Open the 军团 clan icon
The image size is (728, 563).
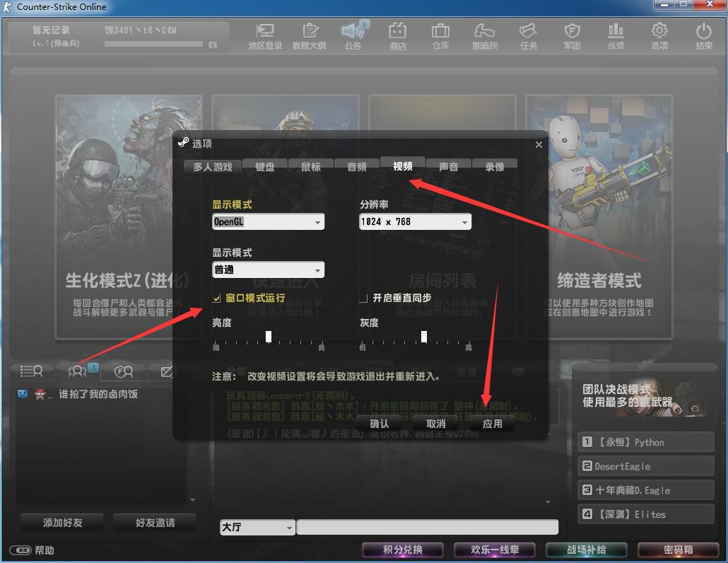tap(572, 37)
